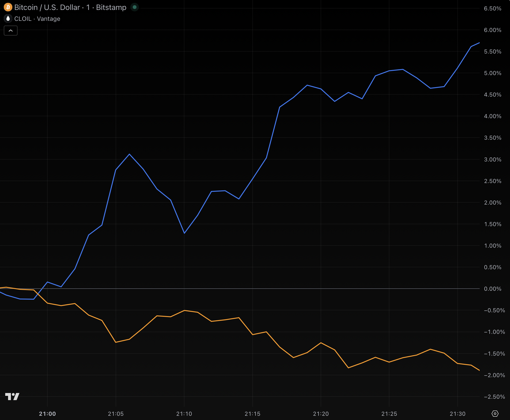Click the 21:20 time axis label
Image resolution: width=510 pixels, height=420 pixels.
(321, 414)
